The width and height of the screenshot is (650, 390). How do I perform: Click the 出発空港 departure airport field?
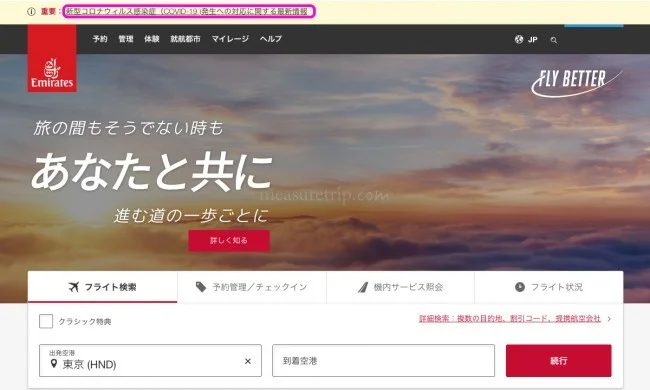coord(150,361)
